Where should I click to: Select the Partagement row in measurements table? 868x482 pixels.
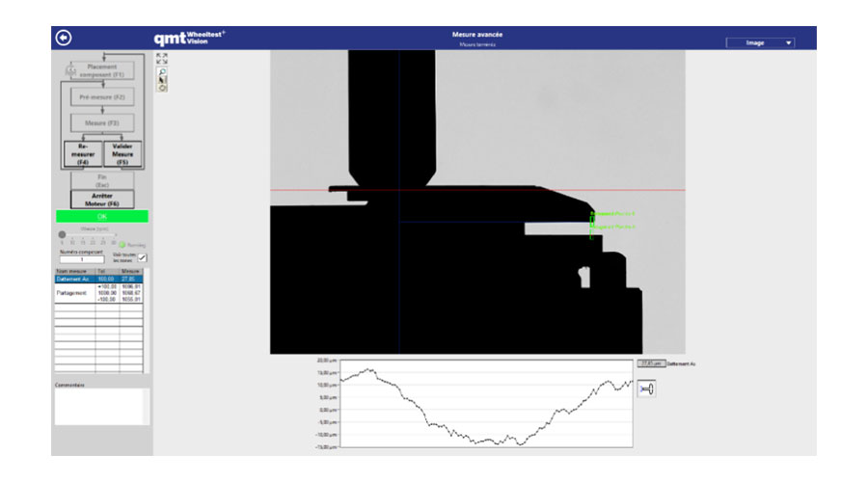click(75, 293)
